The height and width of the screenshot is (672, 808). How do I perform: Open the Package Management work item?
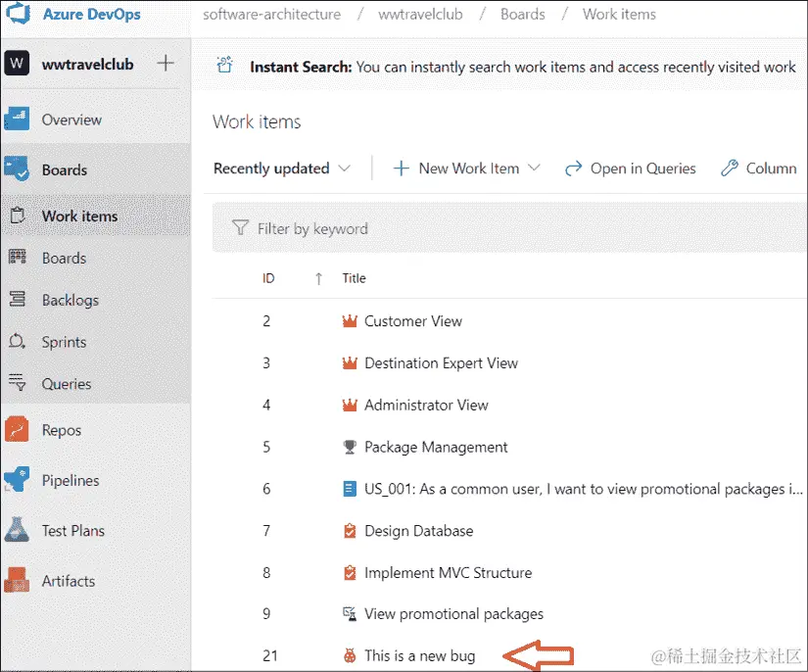point(436,447)
